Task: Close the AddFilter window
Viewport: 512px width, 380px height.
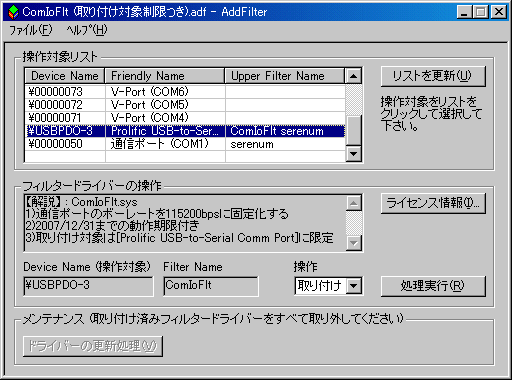Action: pos(499,12)
